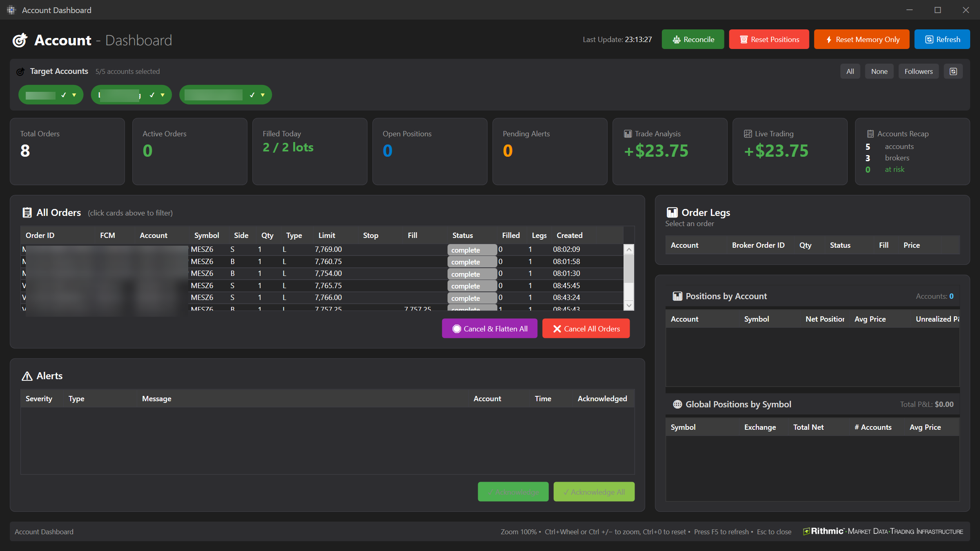980x551 pixels.
Task: Select the order with limit 7,766.00
Action: (x=322, y=298)
